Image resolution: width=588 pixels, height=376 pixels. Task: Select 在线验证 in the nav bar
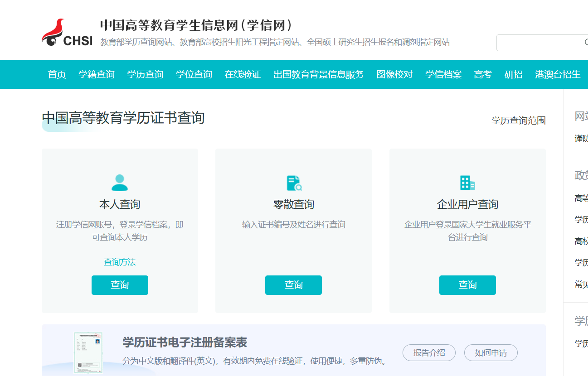click(243, 74)
